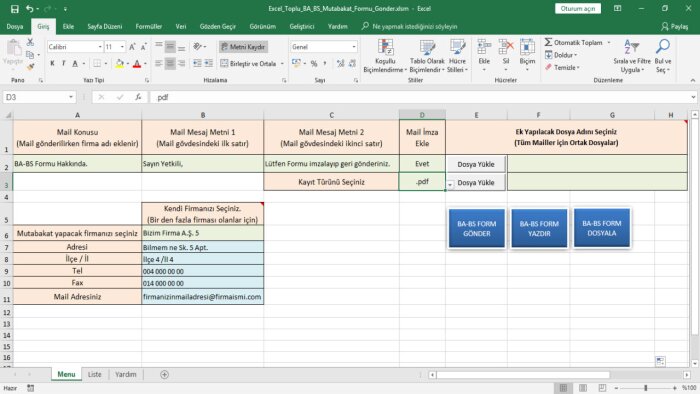Open Koşullu Biçimlendirme conditional formatting icon
The width and height of the screenshot is (700, 394).
pyautogui.click(x=385, y=47)
